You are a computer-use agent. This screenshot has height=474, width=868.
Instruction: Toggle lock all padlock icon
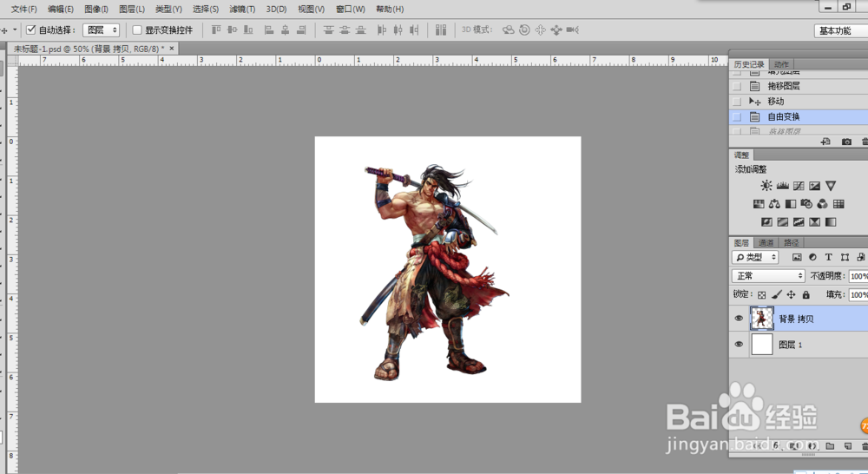(x=806, y=294)
